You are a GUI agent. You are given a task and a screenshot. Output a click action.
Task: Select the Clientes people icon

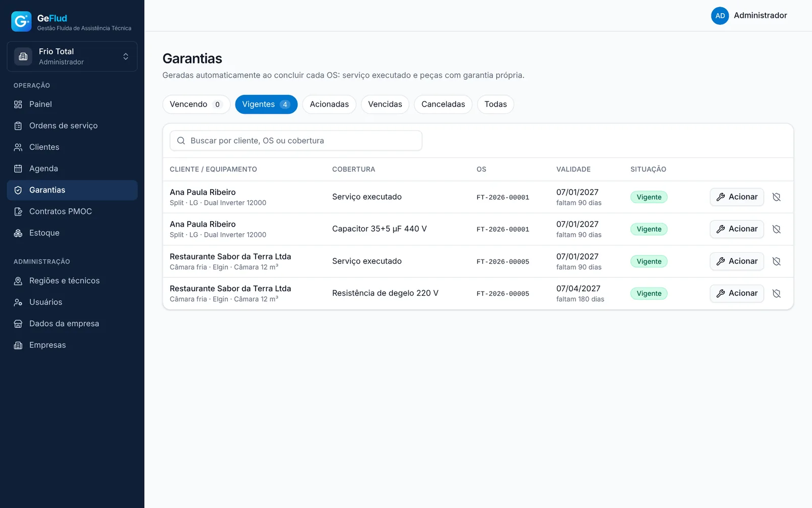click(x=18, y=147)
